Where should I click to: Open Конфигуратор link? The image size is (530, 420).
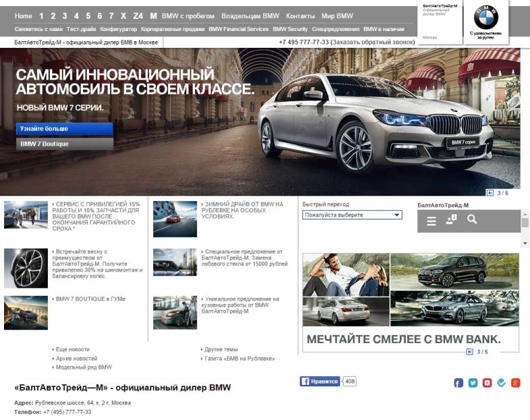pos(119,29)
